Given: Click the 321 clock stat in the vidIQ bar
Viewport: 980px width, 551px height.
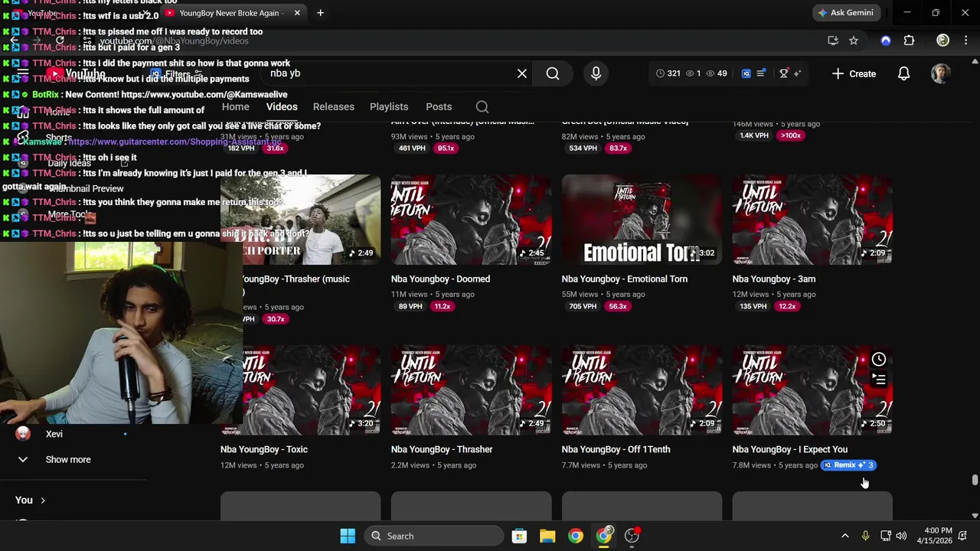Looking at the screenshot, I should [x=668, y=73].
